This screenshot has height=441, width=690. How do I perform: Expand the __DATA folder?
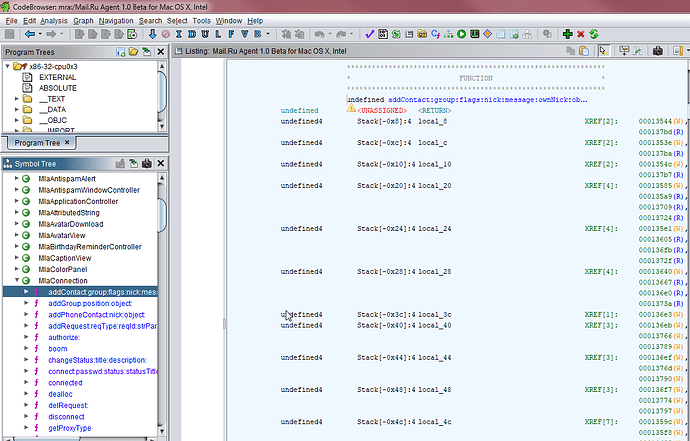click(x=17, y=109)
